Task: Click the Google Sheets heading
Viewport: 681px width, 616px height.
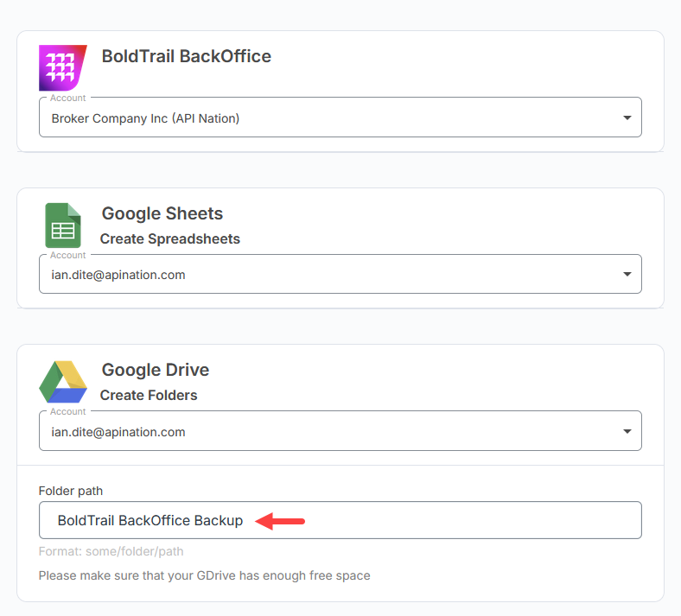Action: (x=162, y=213)
